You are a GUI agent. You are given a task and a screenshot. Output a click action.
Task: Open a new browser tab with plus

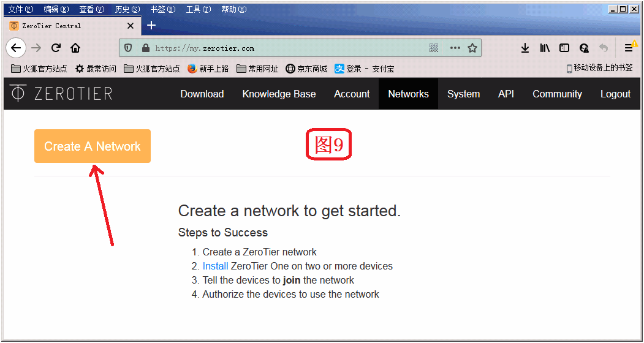pyautogui.click(x=151, y=26)
